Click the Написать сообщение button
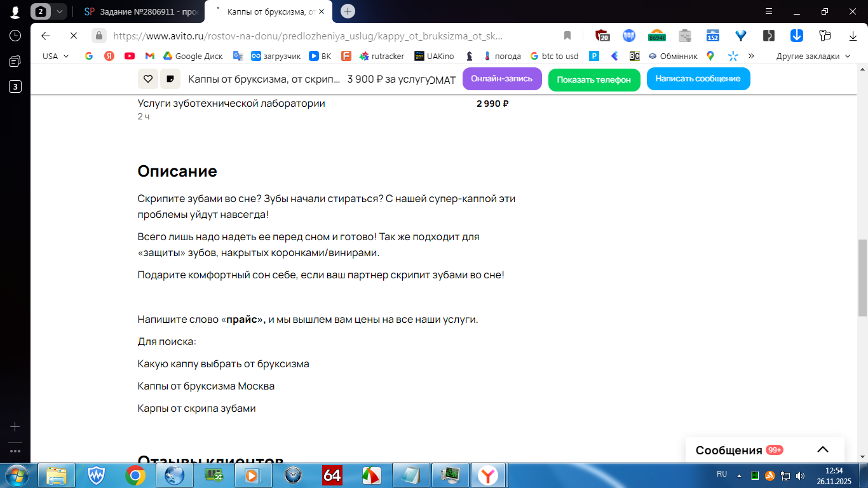Viewport: 868px width, 488px height. [x=698, y=79]
